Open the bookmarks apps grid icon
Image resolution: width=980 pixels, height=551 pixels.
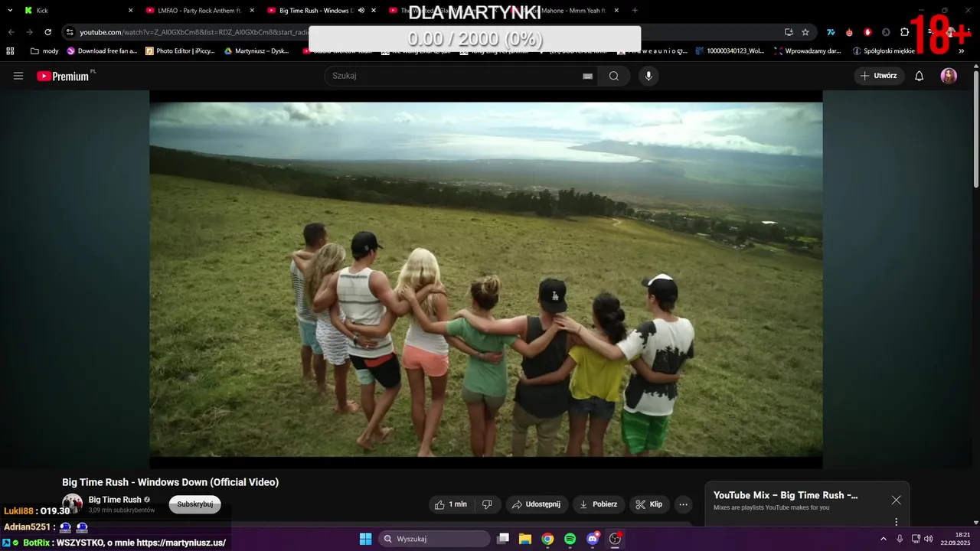pyautogui.click(x=10, y=51)
